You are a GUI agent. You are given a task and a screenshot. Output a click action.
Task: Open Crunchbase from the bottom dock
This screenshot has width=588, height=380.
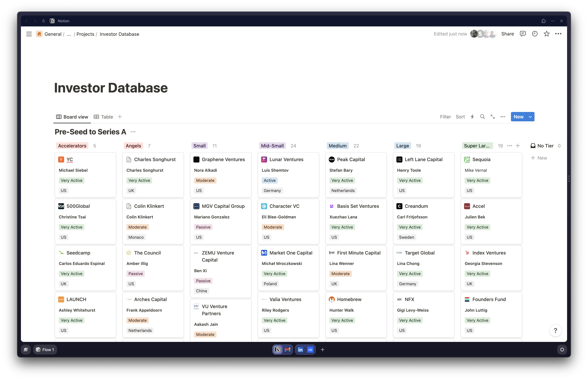click(x=310, y=350)
